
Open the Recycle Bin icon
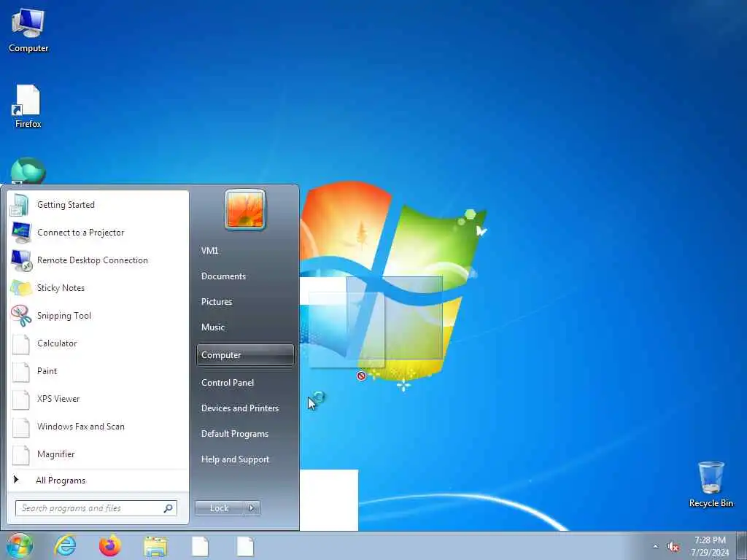coord(711,484)
